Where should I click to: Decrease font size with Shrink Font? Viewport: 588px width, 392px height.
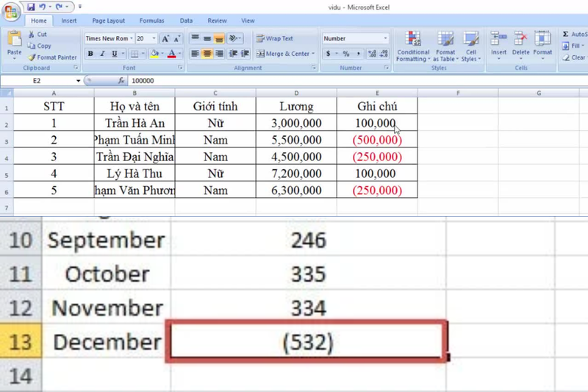click(176, 39)
